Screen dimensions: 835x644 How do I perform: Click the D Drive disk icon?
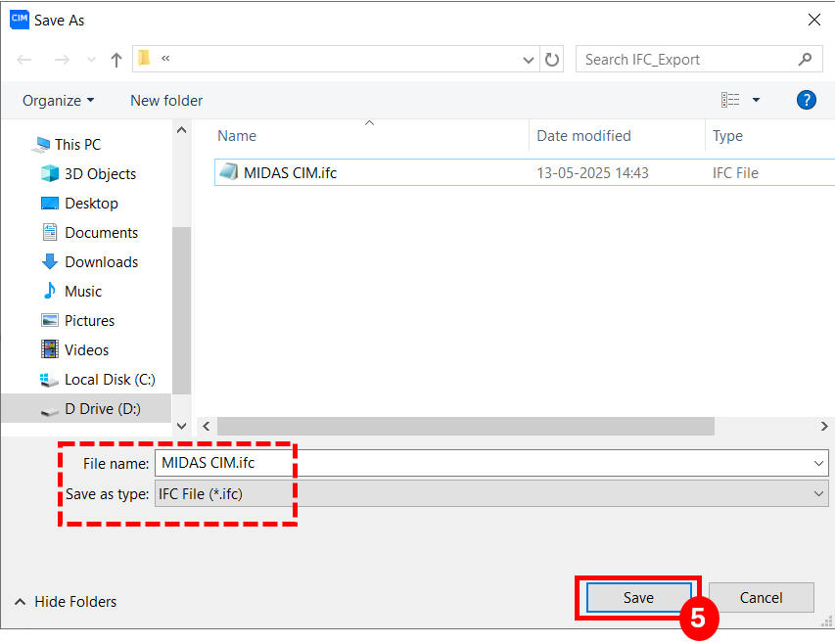tap(50, 411)
